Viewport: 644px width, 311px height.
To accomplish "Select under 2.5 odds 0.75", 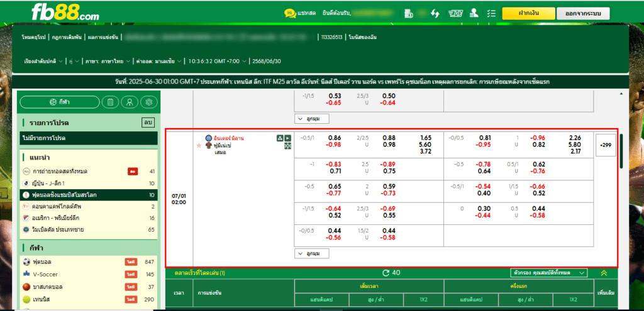I will (389, 172).
